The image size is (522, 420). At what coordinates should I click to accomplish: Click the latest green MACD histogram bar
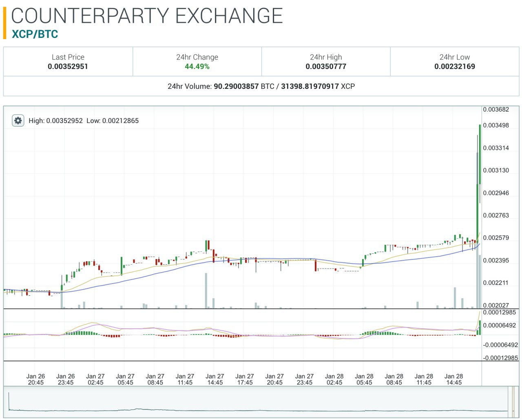tap(480, 328)
